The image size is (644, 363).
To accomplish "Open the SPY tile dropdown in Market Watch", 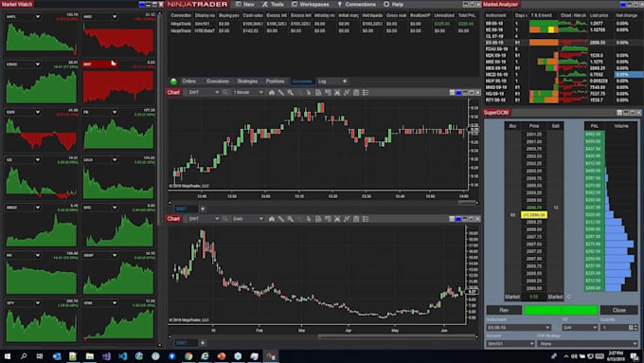I will click(37, 303).
